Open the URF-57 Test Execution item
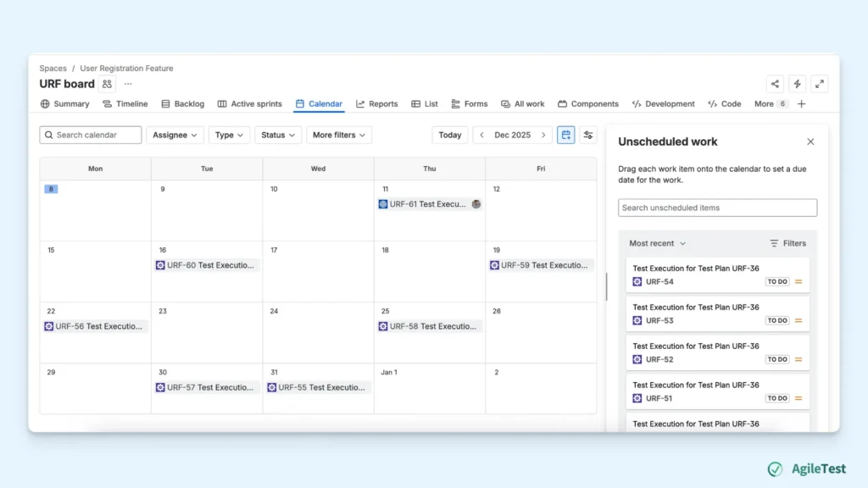This screenshot has height=488, width=868. 207,387
